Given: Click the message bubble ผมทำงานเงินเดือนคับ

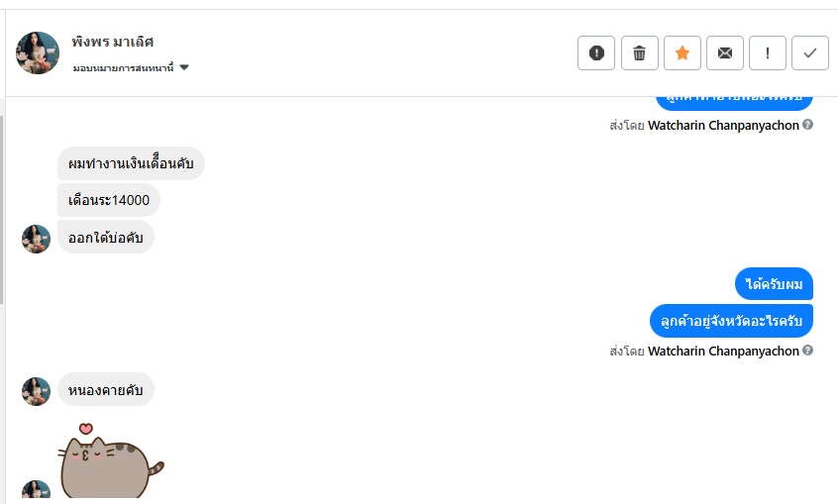Looking at the screenshot, I should pos(131,163).
